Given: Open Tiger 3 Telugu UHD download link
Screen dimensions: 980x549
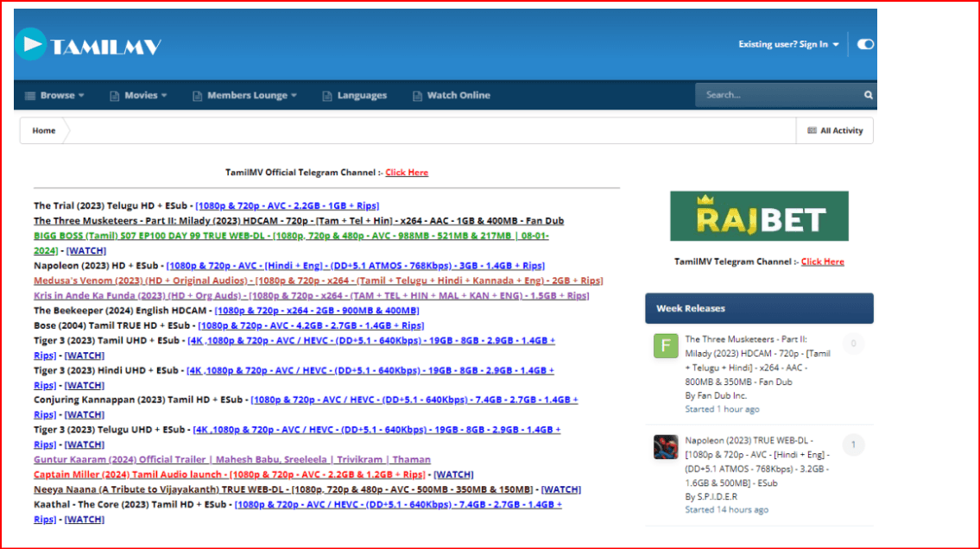Looking at the screenshot, I should point(376,430).
